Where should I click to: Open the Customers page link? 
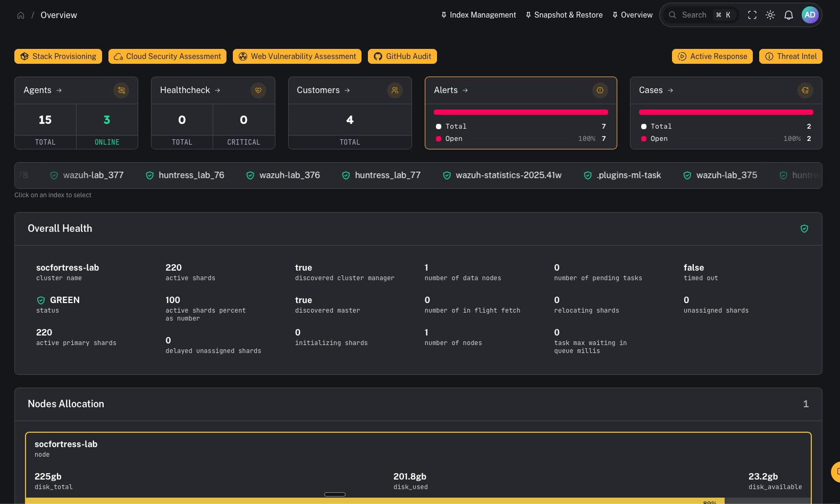click(x=323, y=90)
